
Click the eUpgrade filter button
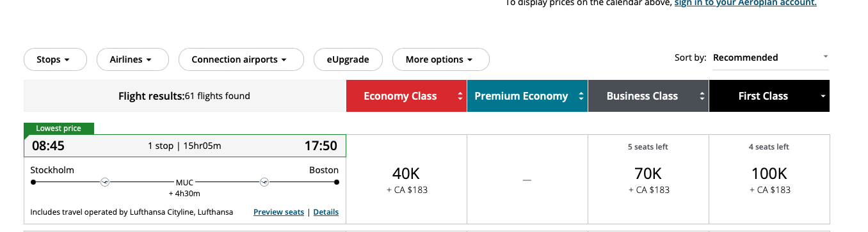(x=348, y=59)
